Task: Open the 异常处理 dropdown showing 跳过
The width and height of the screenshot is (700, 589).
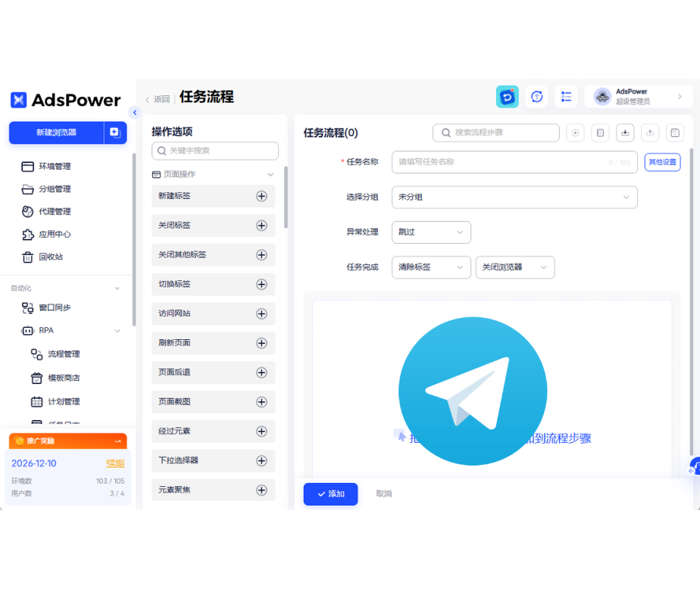Action: (x=431, y=232)
